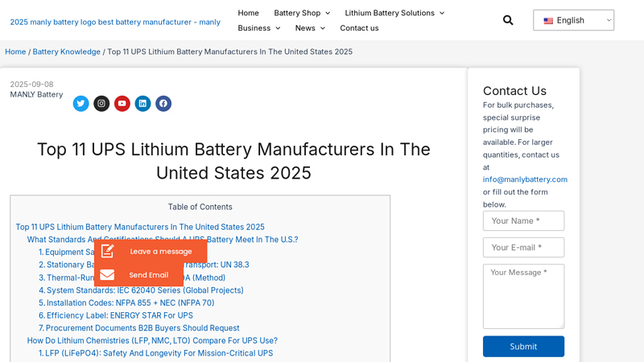The height and width of the screenshot is (362, 644).
Task: Focus the Your Message text area
Action: (x=523, y=296)
